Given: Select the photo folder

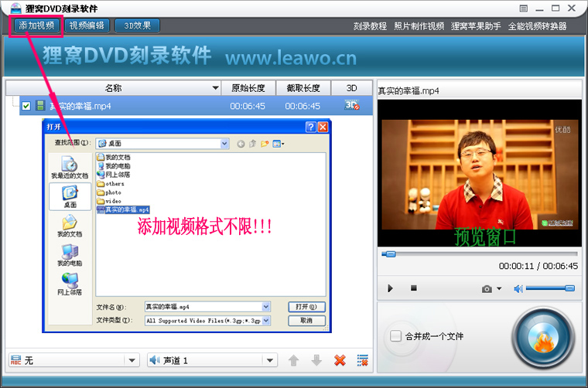Looking at the screenshot, I should (109, 192).
